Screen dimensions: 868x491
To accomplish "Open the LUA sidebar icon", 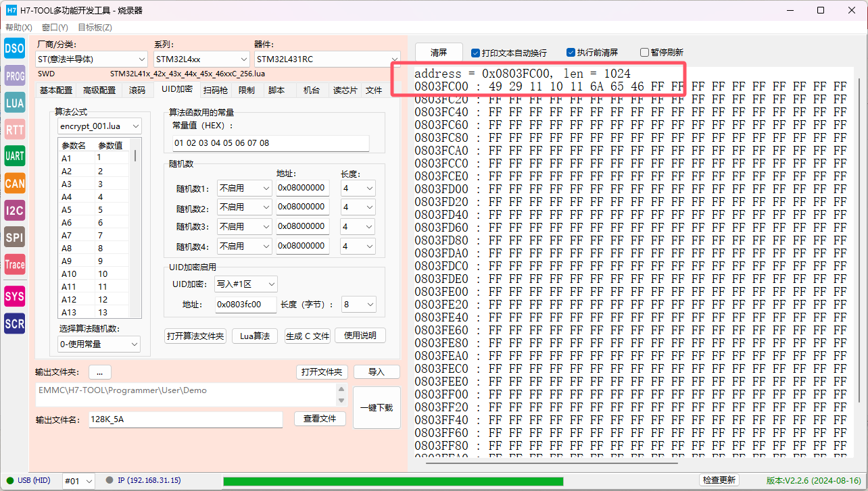I will tap(15, 103).
